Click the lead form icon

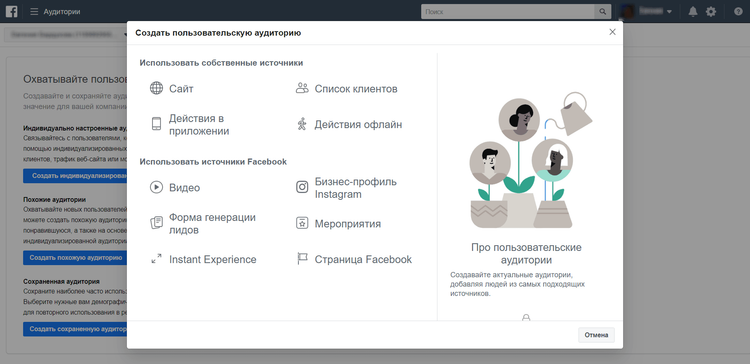point(156,222)
